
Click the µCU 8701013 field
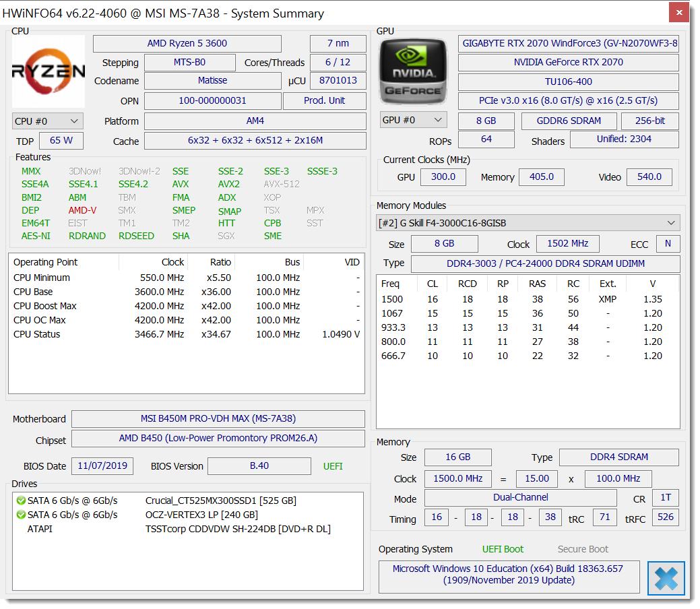338,81
